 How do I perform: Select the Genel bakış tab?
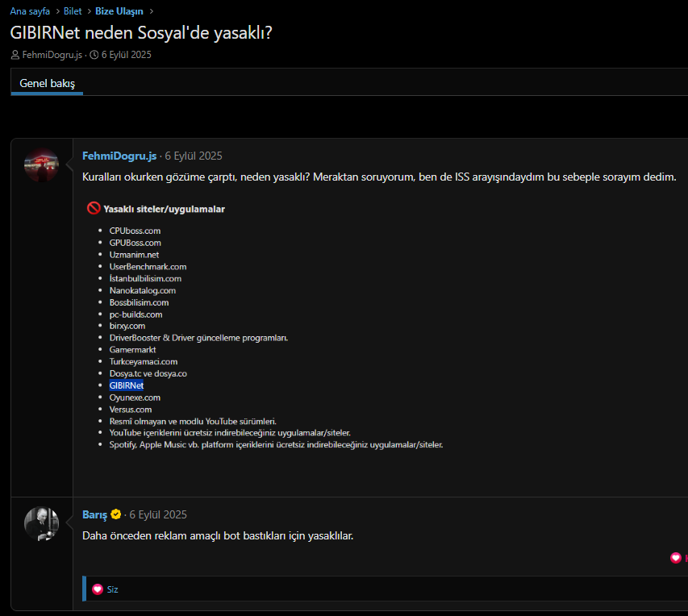tap(47, 83)
